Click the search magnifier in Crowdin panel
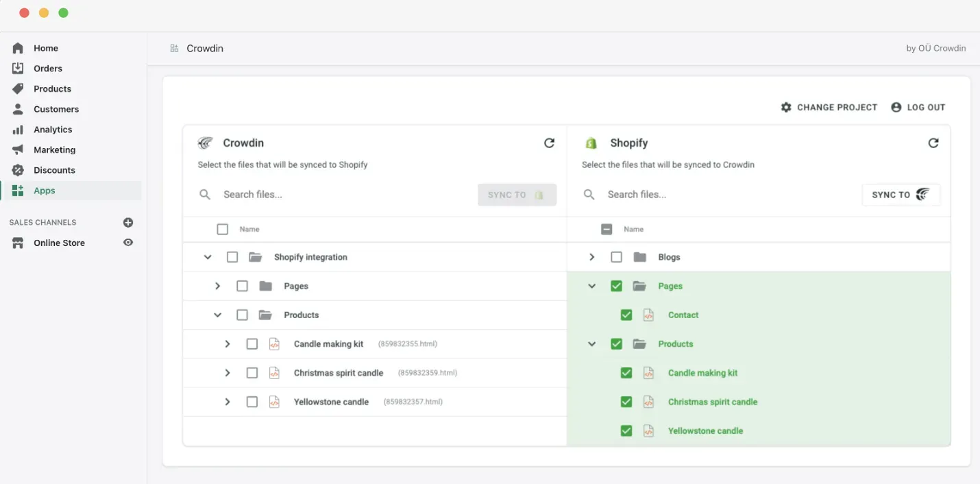The width and height of the screenshot is (980, 484). click(205, 195)
